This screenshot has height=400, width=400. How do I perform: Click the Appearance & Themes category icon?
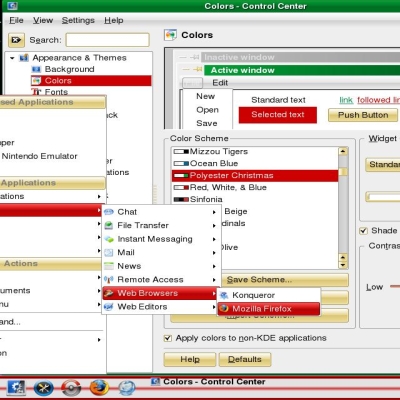[24, 58]
